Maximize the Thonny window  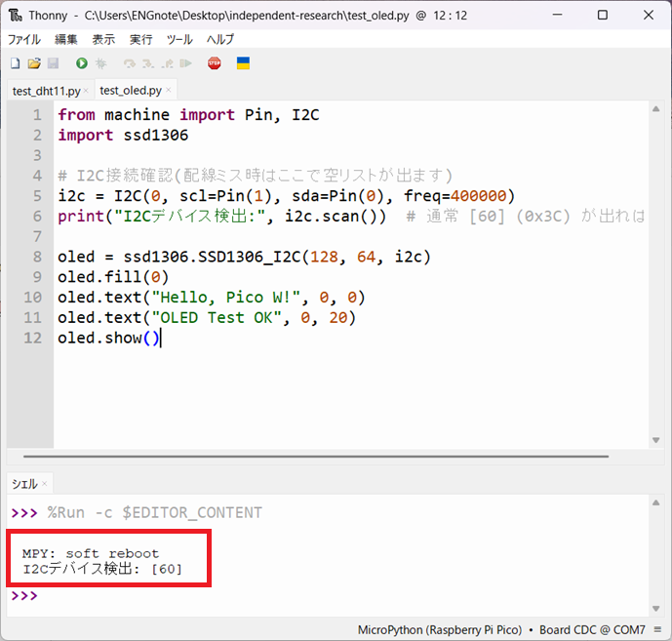(603, 15)
